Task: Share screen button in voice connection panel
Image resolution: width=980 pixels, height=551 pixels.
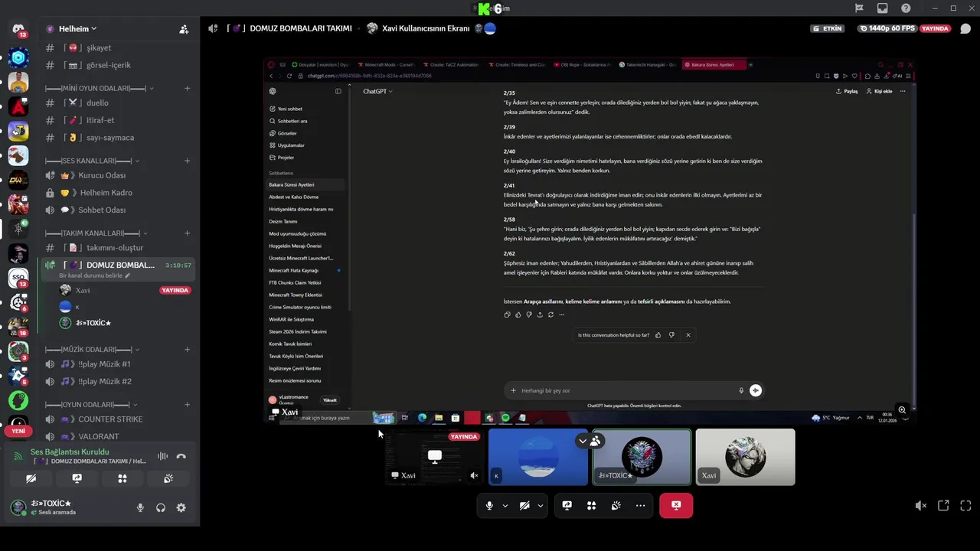Action: (x=77, y=478)
